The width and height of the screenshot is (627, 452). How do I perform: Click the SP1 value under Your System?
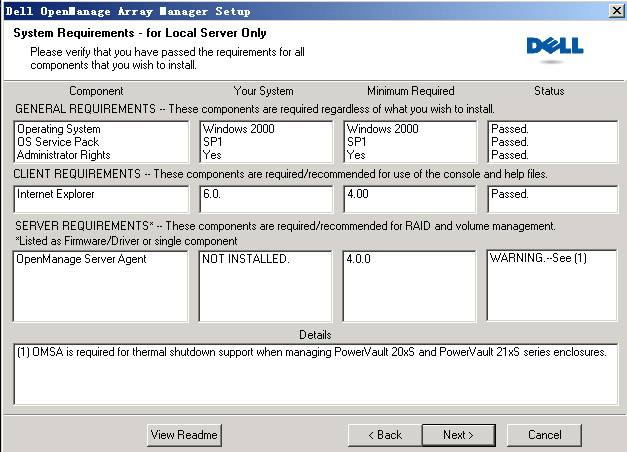[x=212, y=142]
